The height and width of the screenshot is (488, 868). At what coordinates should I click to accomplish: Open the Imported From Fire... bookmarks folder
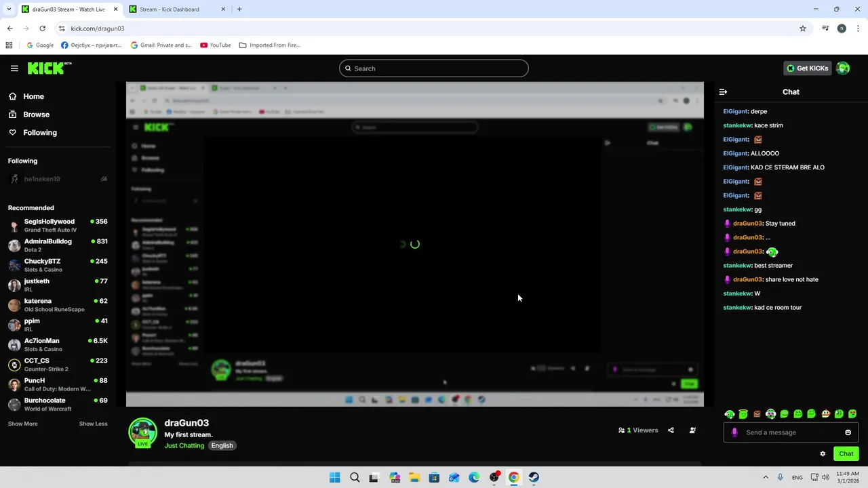270,45
